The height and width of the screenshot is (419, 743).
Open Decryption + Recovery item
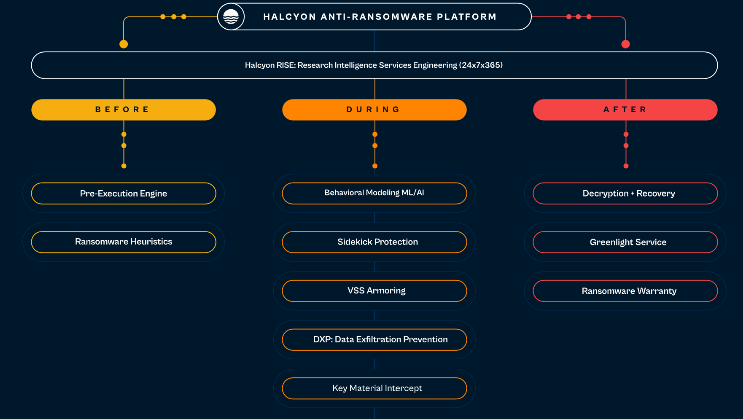(x=625, y=193)
